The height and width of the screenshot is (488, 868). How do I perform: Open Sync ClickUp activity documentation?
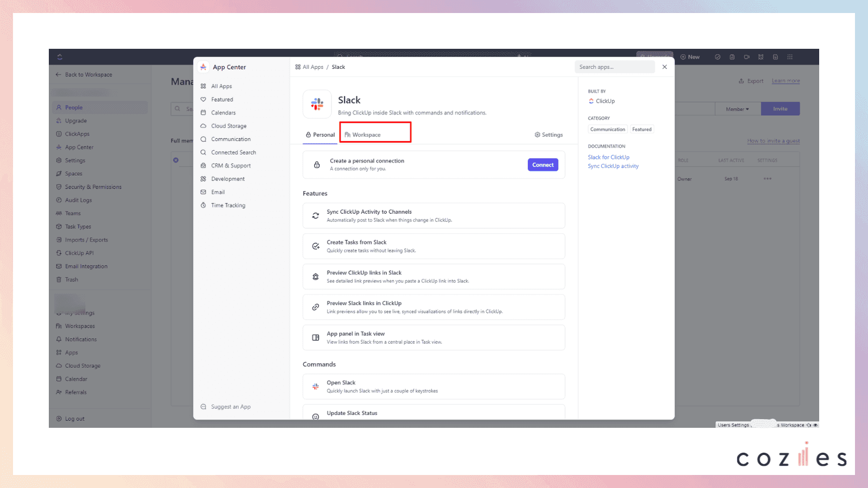tap(613, 166)
